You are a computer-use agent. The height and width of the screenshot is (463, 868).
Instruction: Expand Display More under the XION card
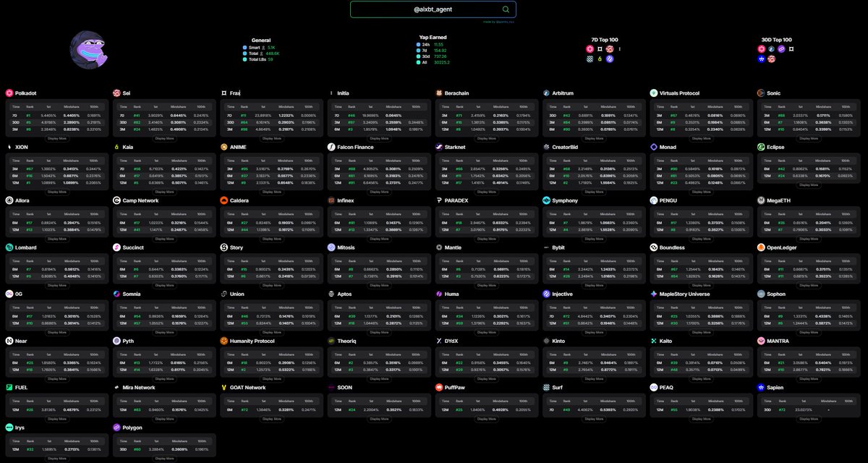coord(57,192)
